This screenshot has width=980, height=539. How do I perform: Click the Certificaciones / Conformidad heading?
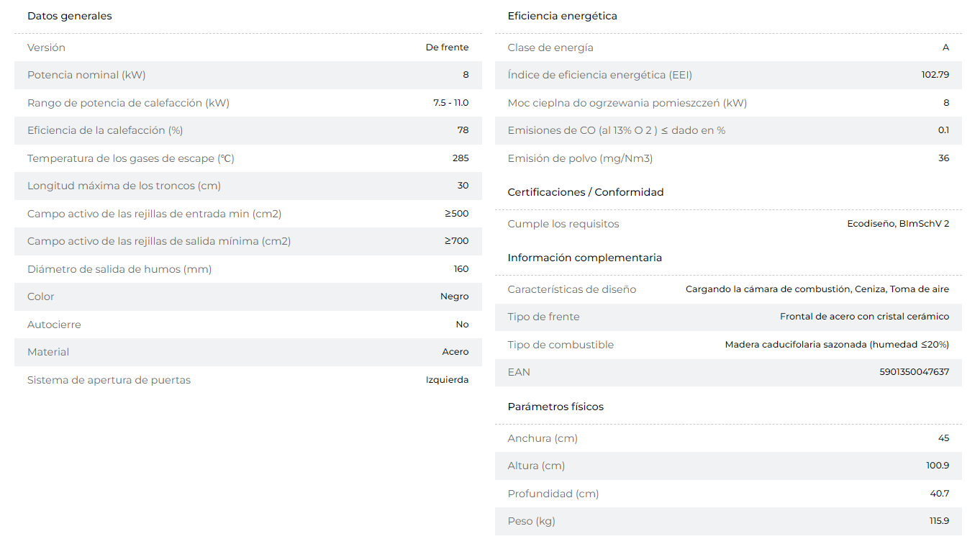[586, 192]
